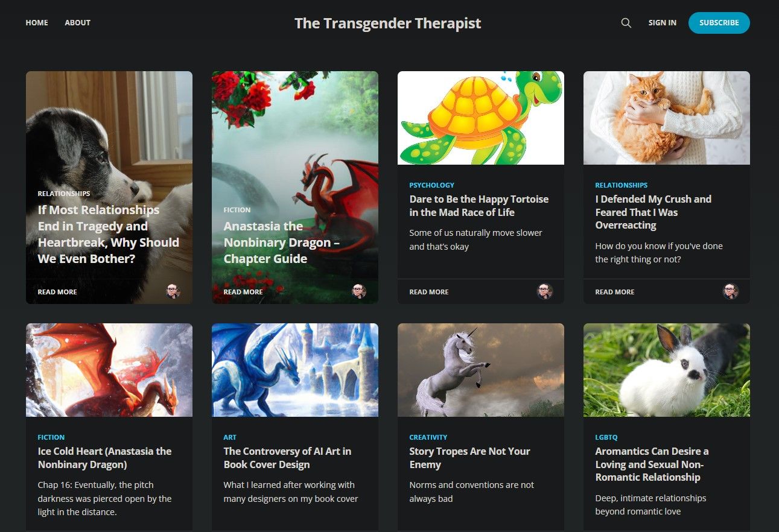Viewport: 779px width, 532px height.
Task: Open the search magnifier icon
Action: coord(626,23)
